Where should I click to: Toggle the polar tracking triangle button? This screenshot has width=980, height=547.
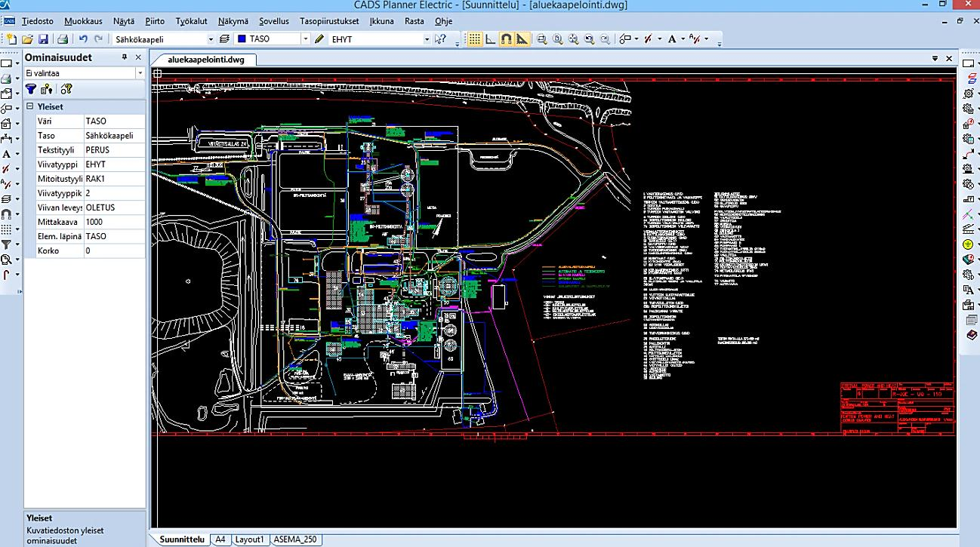coord(522,38)
